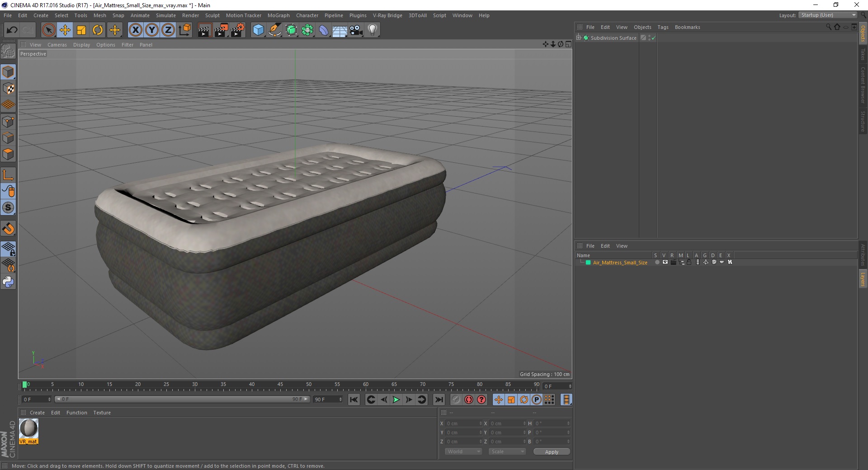Play animation forwards
The width and height of the screenshot is (868, 470).
[396, 399]
